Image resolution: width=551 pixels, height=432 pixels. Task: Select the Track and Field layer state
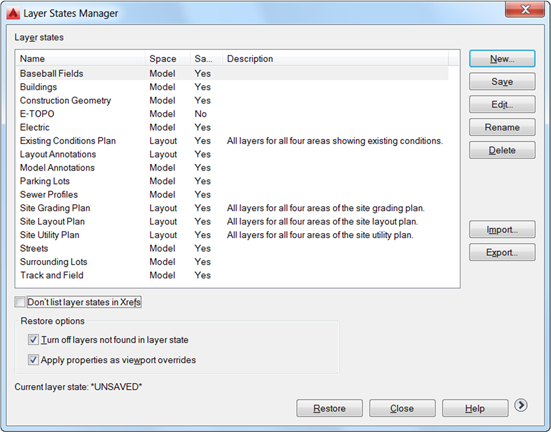pos(232,275)
